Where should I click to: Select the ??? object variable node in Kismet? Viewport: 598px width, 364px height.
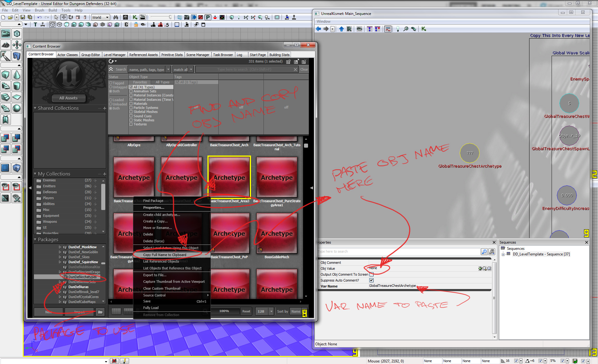click(470, 153)
